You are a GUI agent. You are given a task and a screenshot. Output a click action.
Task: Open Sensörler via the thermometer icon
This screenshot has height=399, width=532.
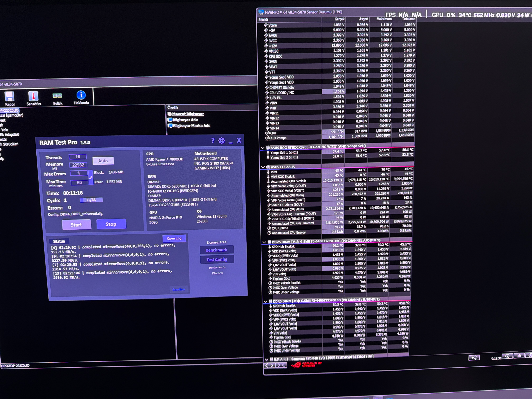coord(33,96)
